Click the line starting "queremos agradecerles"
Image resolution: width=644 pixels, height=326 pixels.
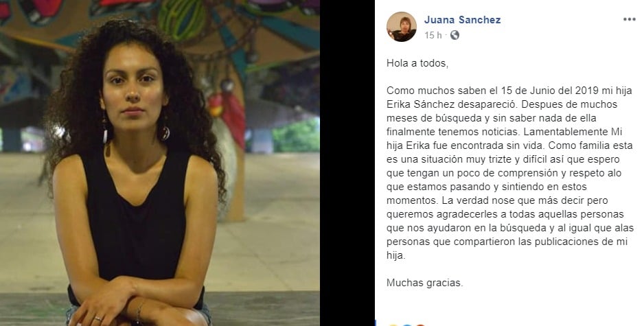tap(505, 214)
